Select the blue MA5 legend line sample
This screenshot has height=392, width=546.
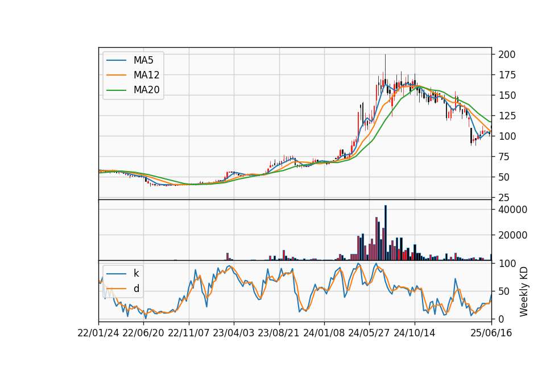pyautogui.click(x=116, y=61)
